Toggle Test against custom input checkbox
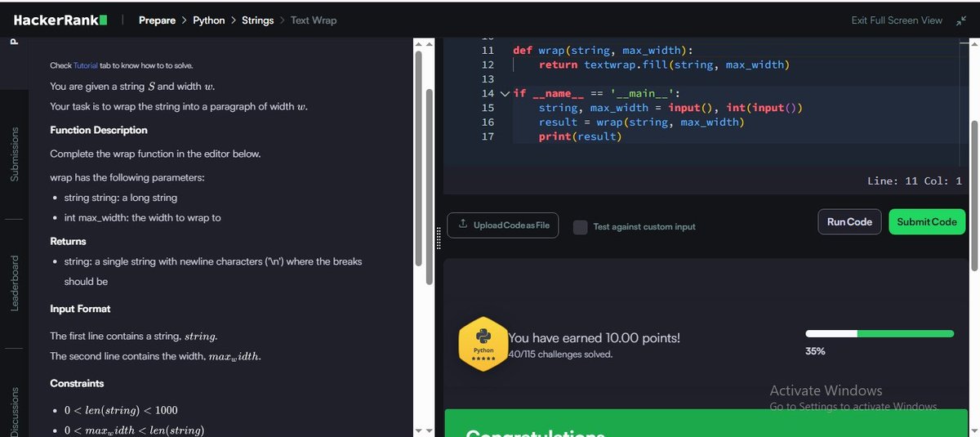This screenshot has width=980, height=437. [x=580, y=227]
